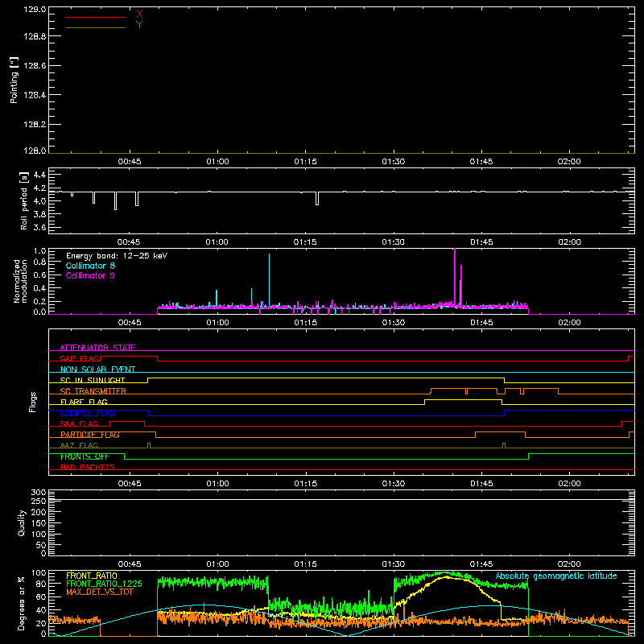The height and width of the screenshot is (644, 644).
Task: Click the FRONT_RATIO legend label
Action: pos(92,576)
